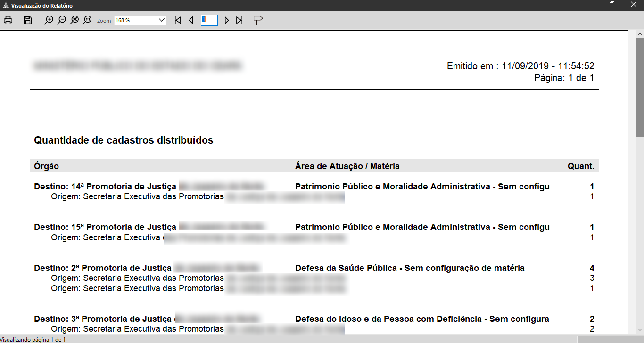
Task: Click the fit-page zoom magnifier icon
Action: coord(74,20)
